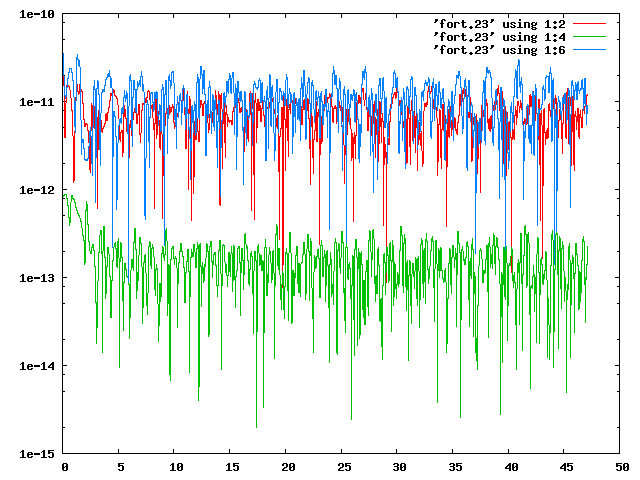Click the x-axis label 30

coord(400,467)
